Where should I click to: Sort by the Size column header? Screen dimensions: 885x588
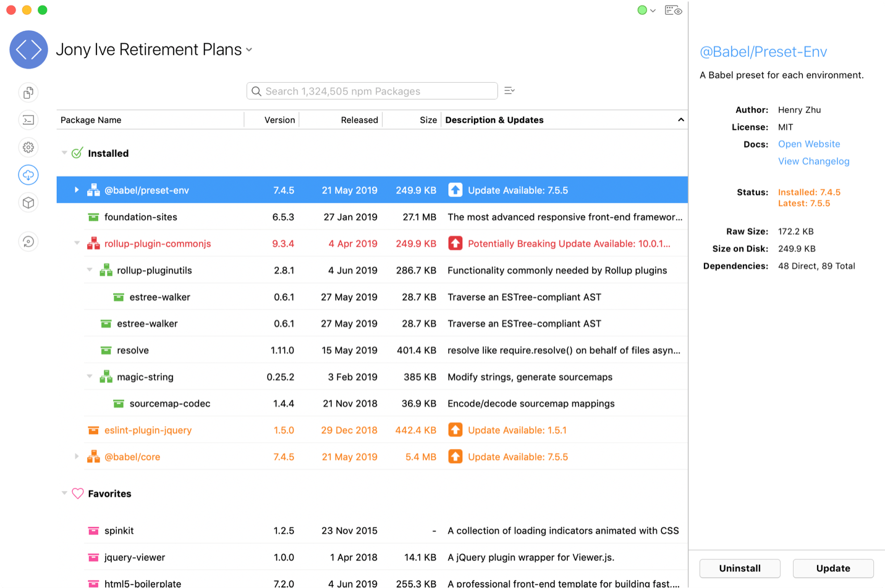(411, 120)
